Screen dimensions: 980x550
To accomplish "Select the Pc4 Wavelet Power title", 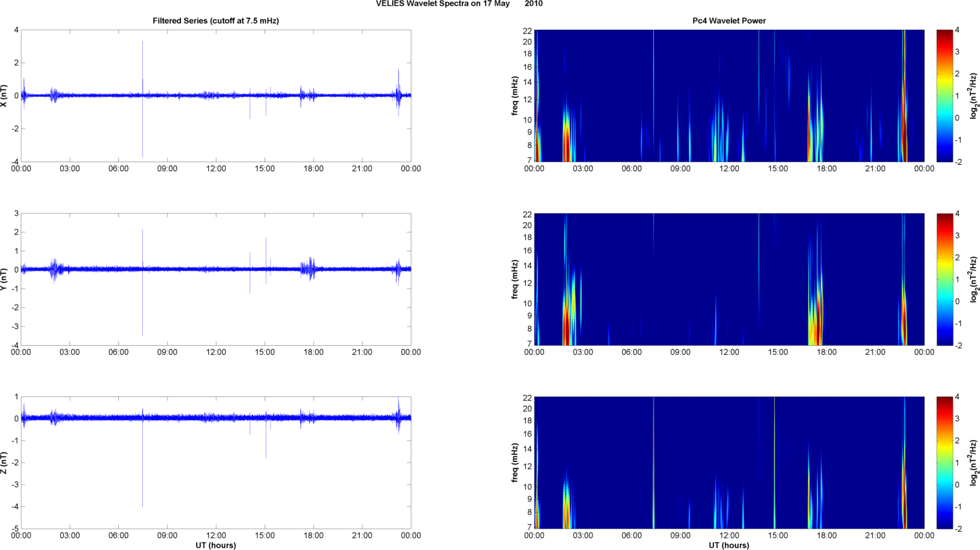I will pos(728,21).
